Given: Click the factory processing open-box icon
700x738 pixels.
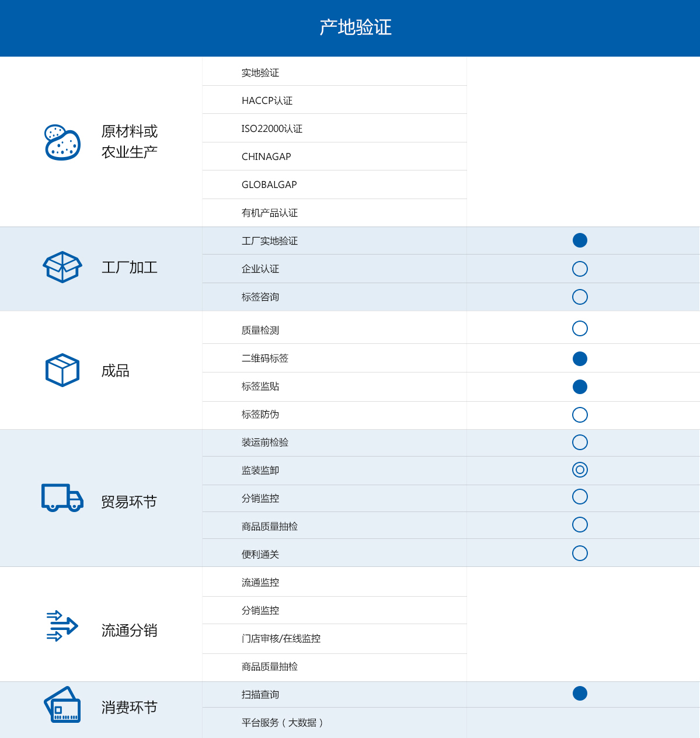Looking at the screenshot, I should point(62,267).
